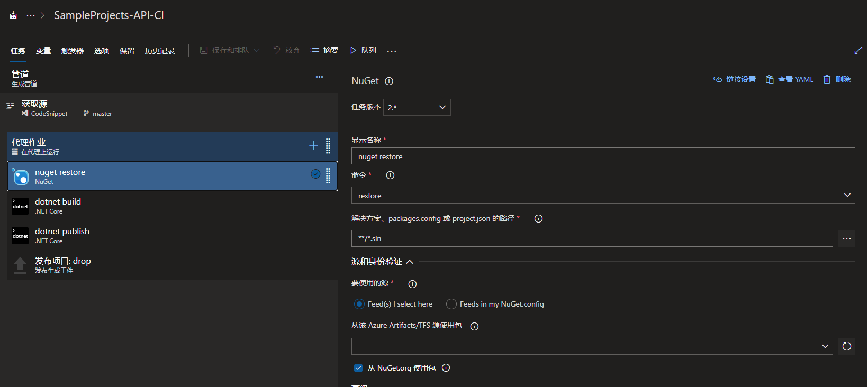Click the dotnet publish task icon
The width and height of the screenshot is (868, 388).
pyautogui.click(x=20, y=236)
